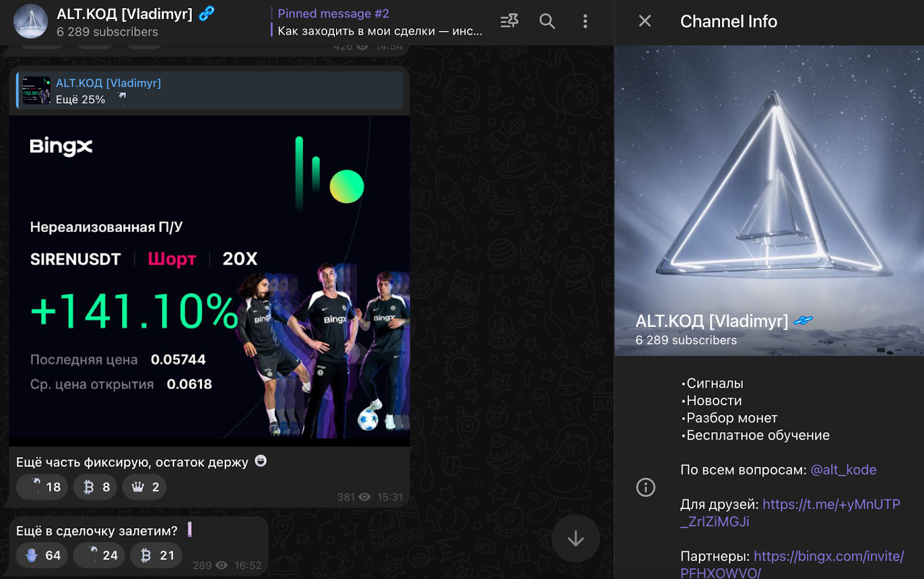Open the channel pyramid cover photo

click(769, 201)
